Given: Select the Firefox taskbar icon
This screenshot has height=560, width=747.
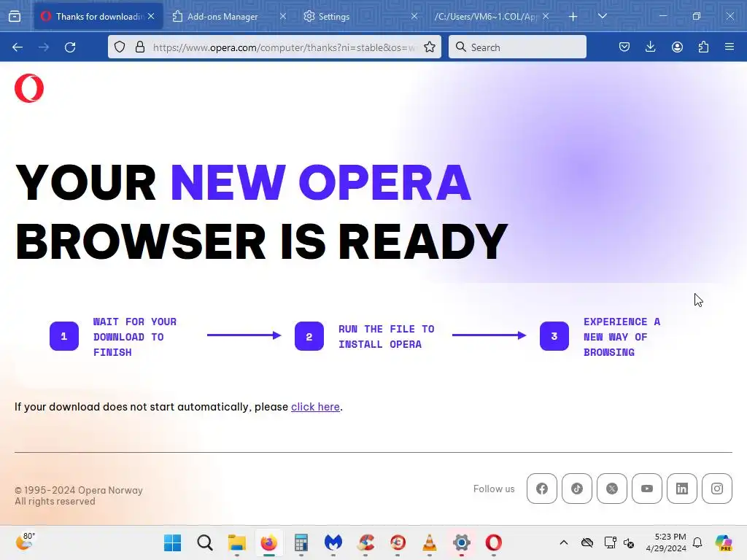Looking at the screenshot, I should coord(268,542).
